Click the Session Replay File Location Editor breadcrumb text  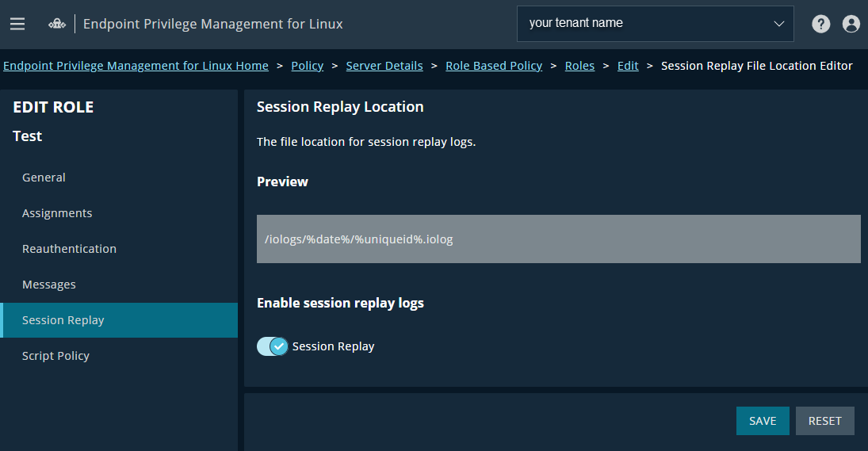tap(757, 66)
